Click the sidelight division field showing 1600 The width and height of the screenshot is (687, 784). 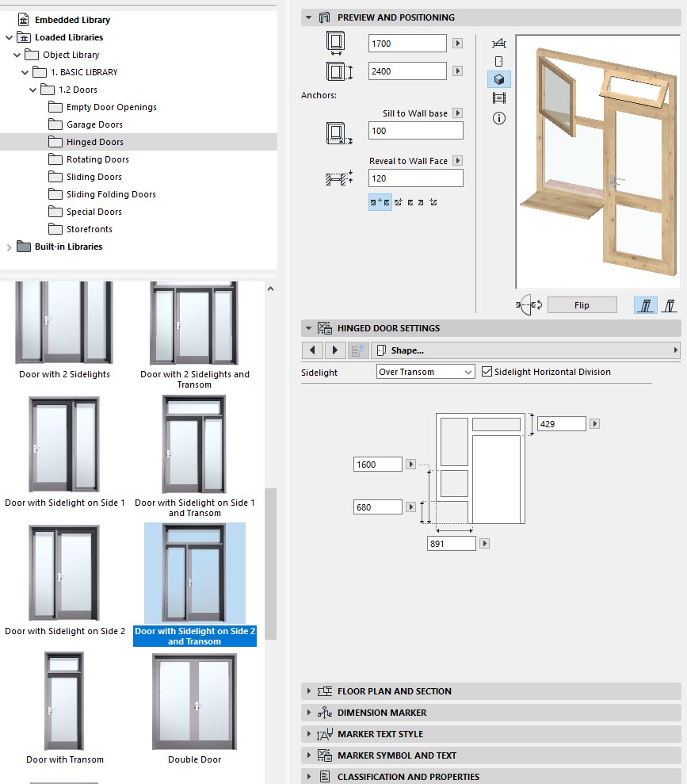point(378,465)
